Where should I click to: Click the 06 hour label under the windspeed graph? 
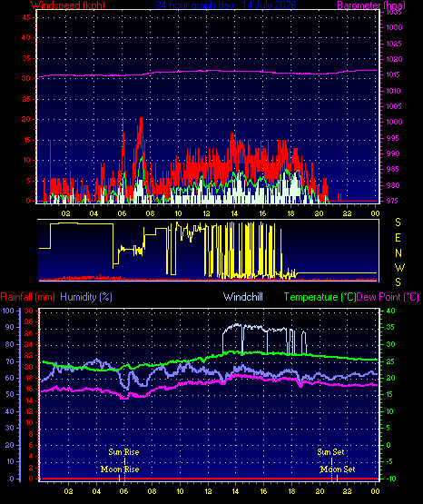pos(122,213)
